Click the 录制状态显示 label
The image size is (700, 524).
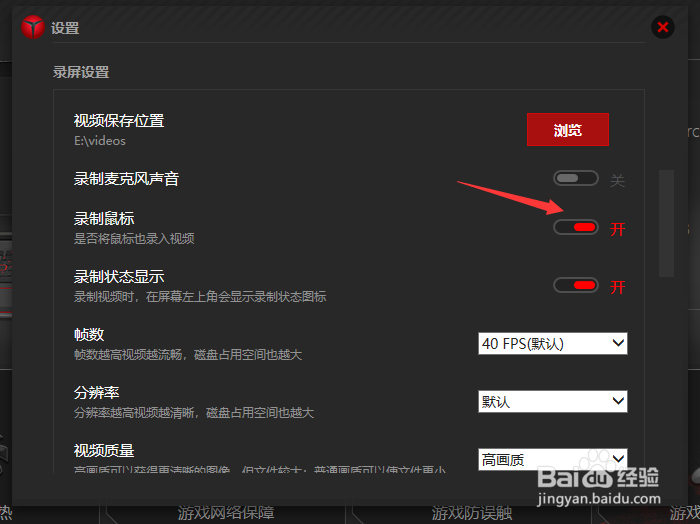click(119, 277)
